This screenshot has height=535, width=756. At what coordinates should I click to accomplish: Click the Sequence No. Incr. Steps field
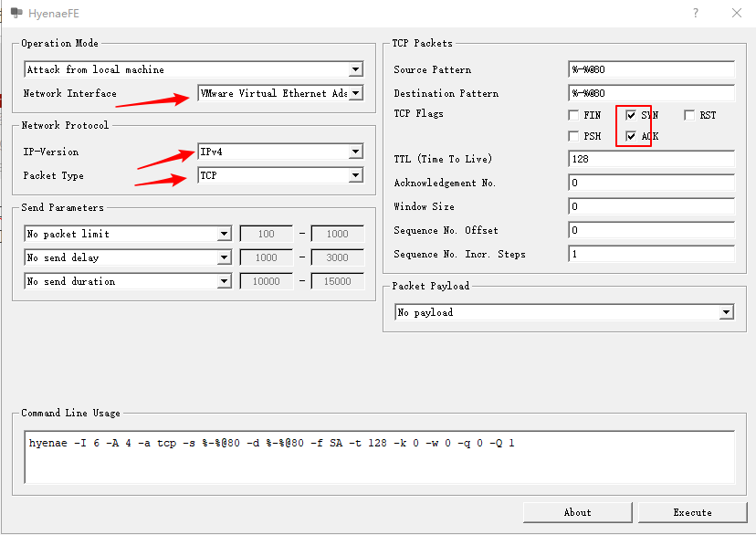(651, 254)
